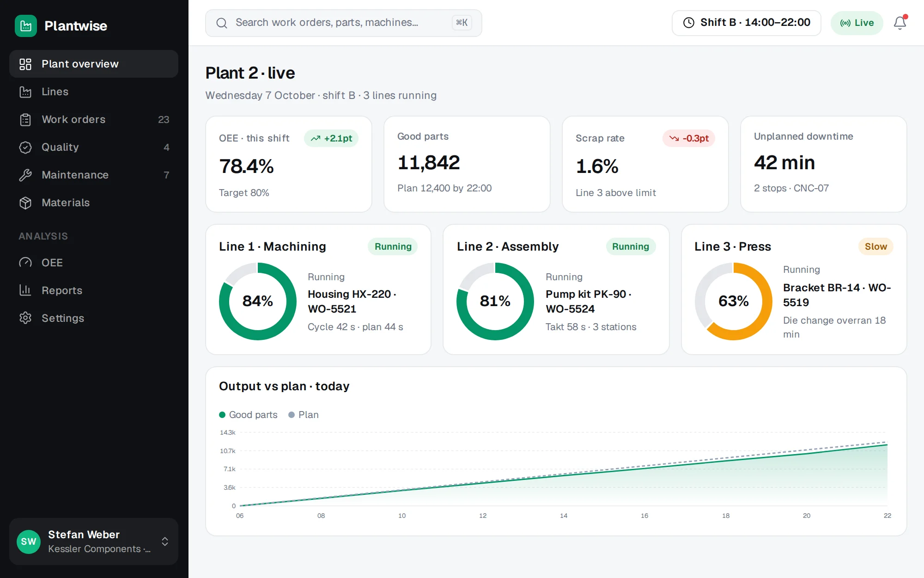Click the search magnifier icon
The width and height of the screenshot is (924, 578).
[222, 23]
